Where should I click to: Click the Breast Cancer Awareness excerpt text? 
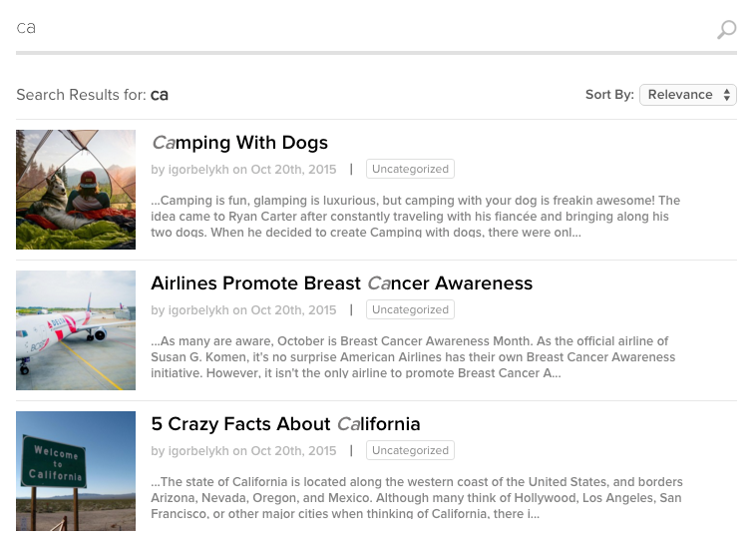tap(413, 357)
